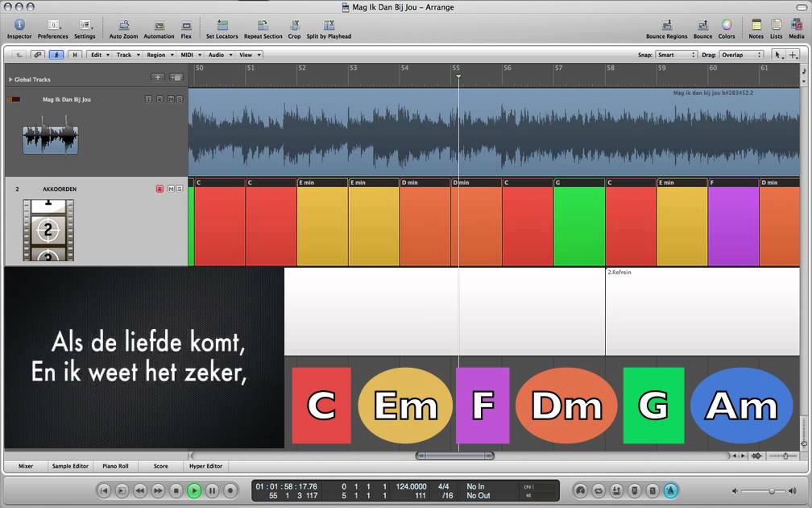Open the pointer left-click tool menu
The height and width of the screenshot is (508, 812).
(778, 55)
